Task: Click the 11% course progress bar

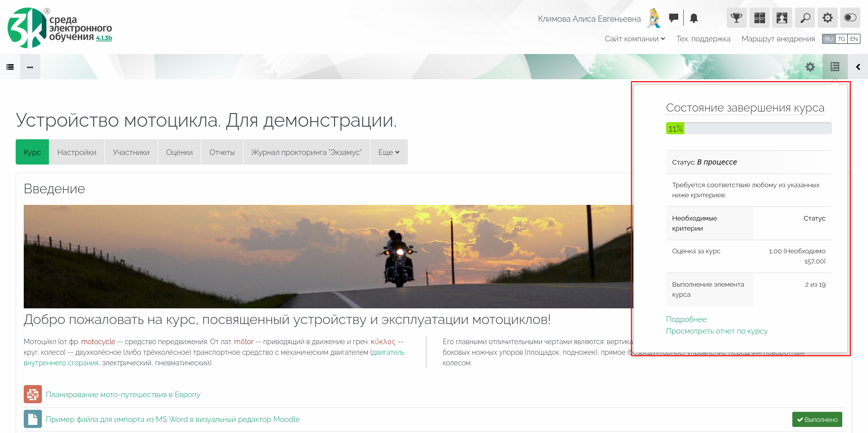Action: 748,129
